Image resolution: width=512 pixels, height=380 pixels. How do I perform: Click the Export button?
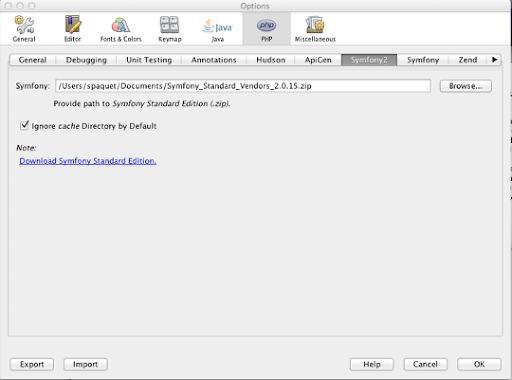[32, 364]
